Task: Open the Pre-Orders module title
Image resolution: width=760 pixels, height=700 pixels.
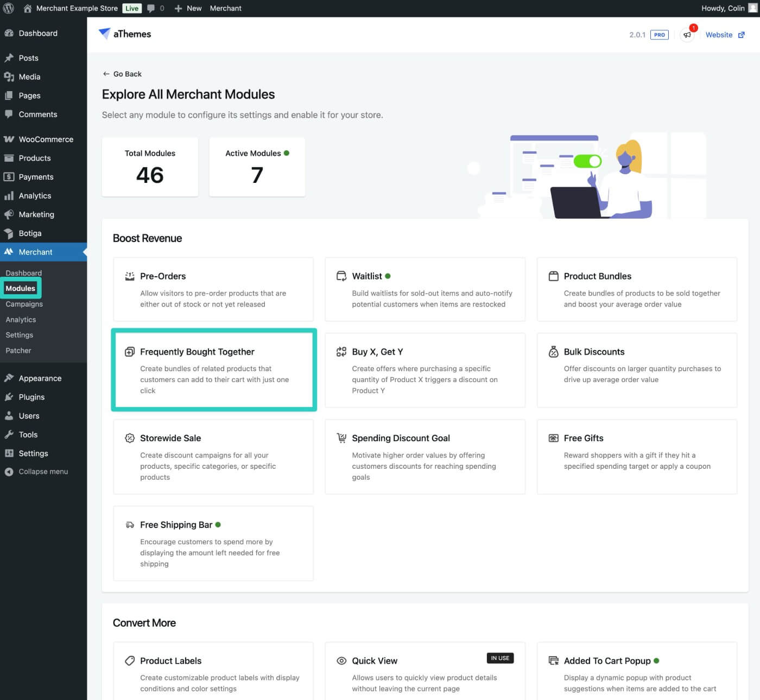Action: pos(163,276)
